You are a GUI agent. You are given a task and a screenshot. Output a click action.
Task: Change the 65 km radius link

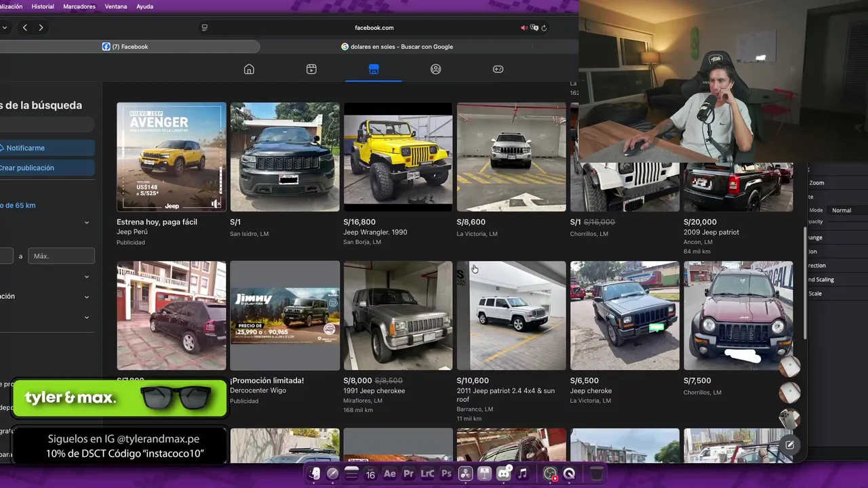pyautogui.click(x=18, y=205)
